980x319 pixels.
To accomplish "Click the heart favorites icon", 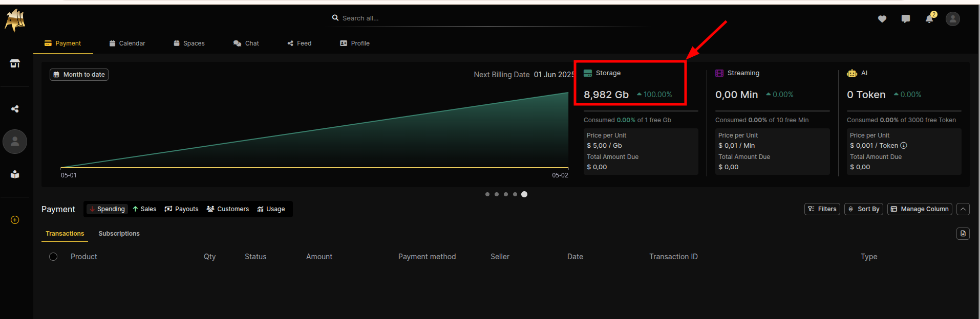I will [882, 19].
